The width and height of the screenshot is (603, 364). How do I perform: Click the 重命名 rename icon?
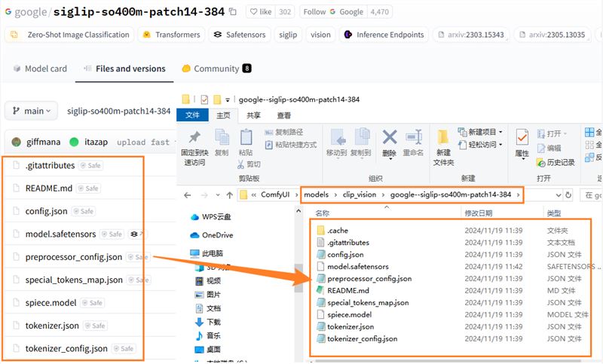coord(414,137)
